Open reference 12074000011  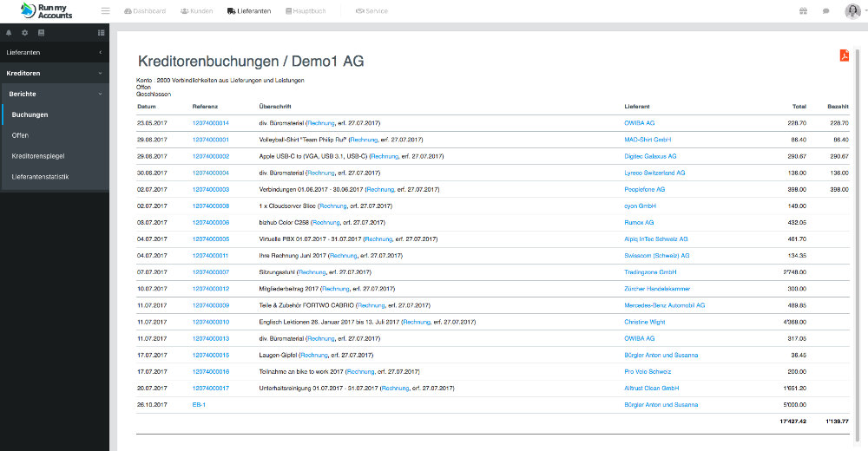click(x=210, y=256)
